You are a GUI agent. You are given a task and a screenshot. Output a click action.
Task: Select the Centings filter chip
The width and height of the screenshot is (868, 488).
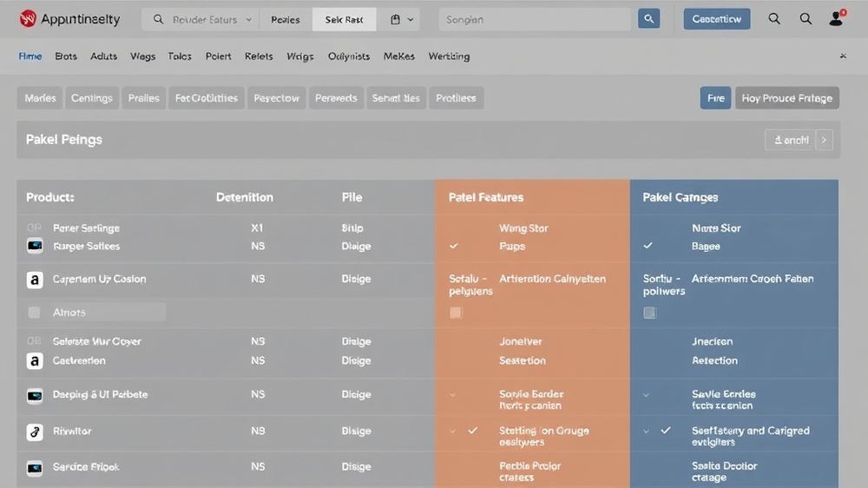pos(92,98)
